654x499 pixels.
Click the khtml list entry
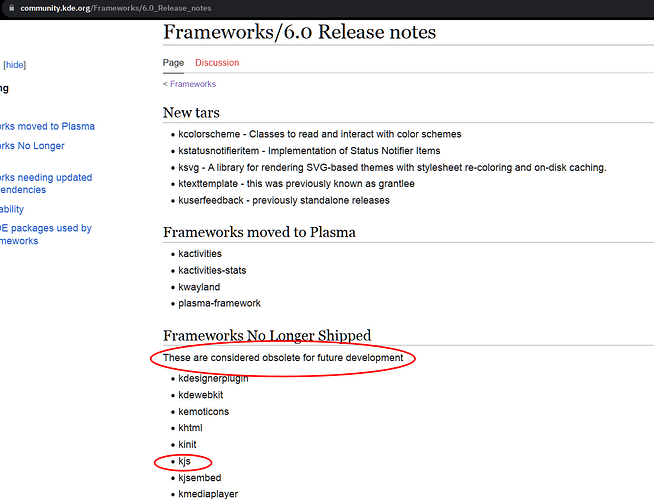[190, 428]
